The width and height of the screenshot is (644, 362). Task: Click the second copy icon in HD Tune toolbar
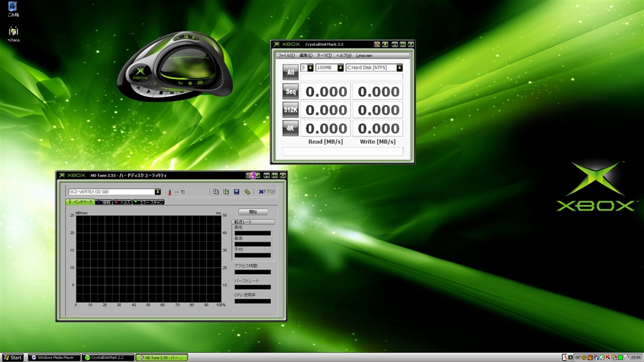pyautogui.click(x=226, y=192)
